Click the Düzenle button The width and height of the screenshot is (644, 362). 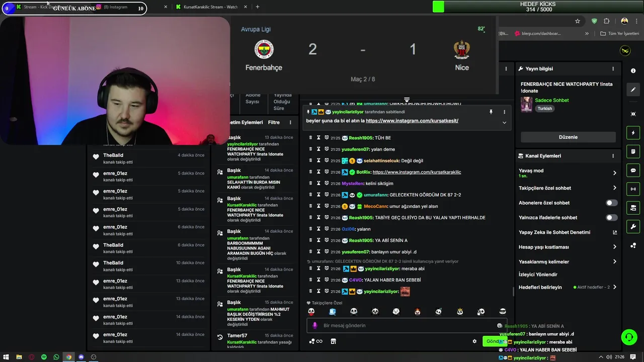coord(568,137)
